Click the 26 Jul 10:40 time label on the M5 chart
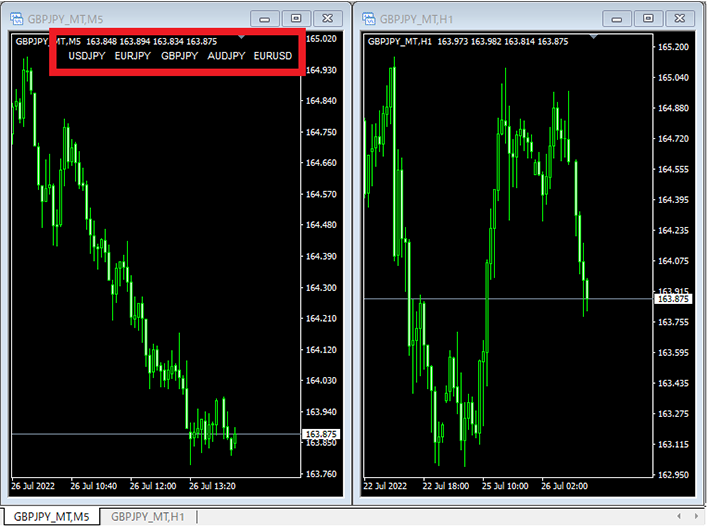The width and height of the screenshot is (709, 528). 94,486
